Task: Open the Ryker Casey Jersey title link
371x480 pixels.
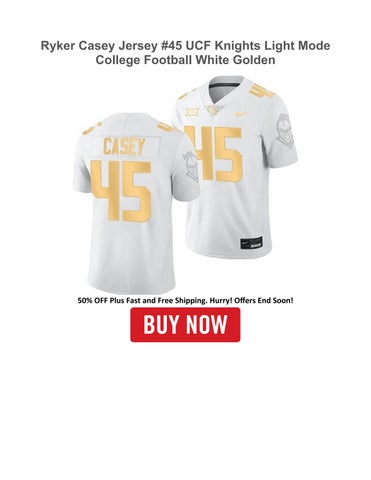Action: pyautogui.click(x=185, y=53)
